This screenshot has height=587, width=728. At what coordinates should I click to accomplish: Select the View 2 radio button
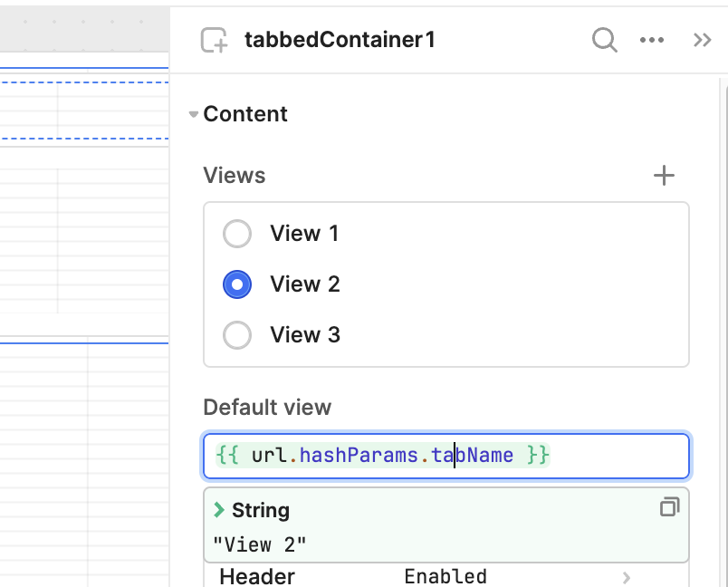pos(237,284)
